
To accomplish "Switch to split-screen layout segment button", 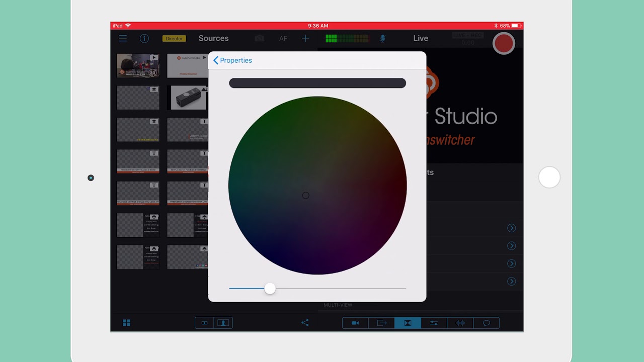I will point(204,323).
